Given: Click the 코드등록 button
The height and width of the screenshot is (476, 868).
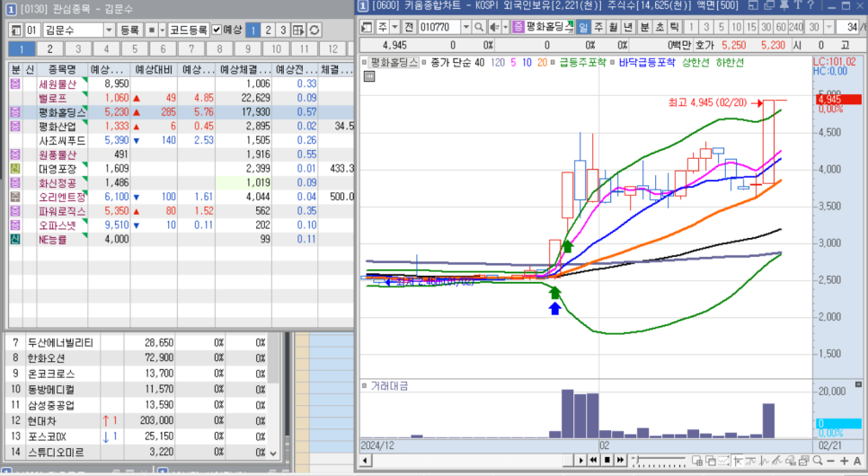Looking at the screenshot, I should pyautogui.click(x=188, y=30).
